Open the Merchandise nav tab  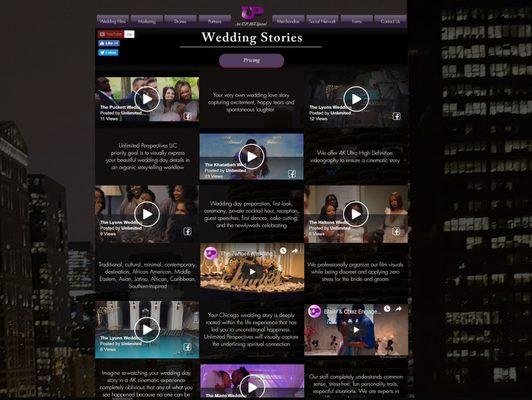click(x=288, y=21)
